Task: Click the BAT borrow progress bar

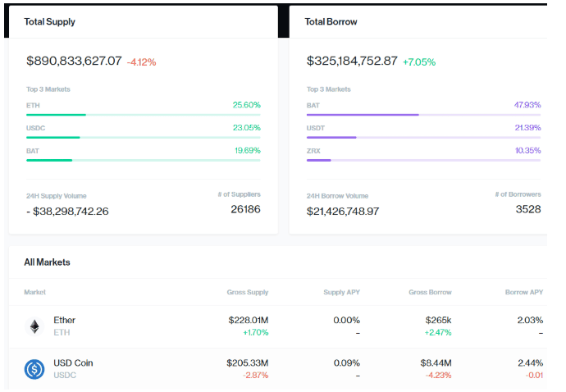Action: click(423, 115)
